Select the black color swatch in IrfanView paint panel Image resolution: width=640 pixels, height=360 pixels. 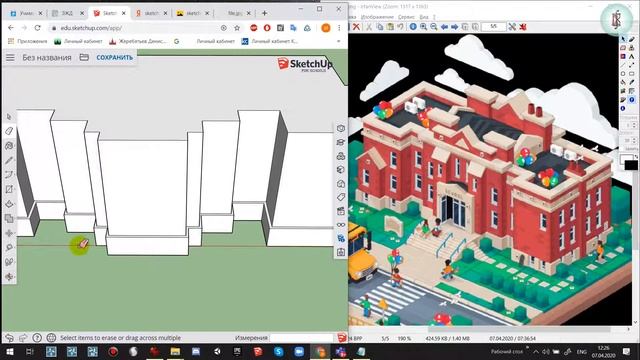coord(631,165)
